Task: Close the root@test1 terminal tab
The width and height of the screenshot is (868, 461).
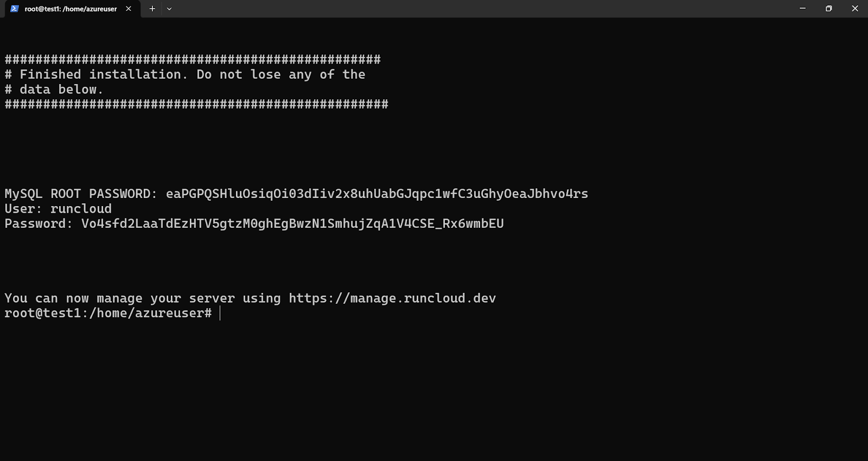Action: (129, 9)
